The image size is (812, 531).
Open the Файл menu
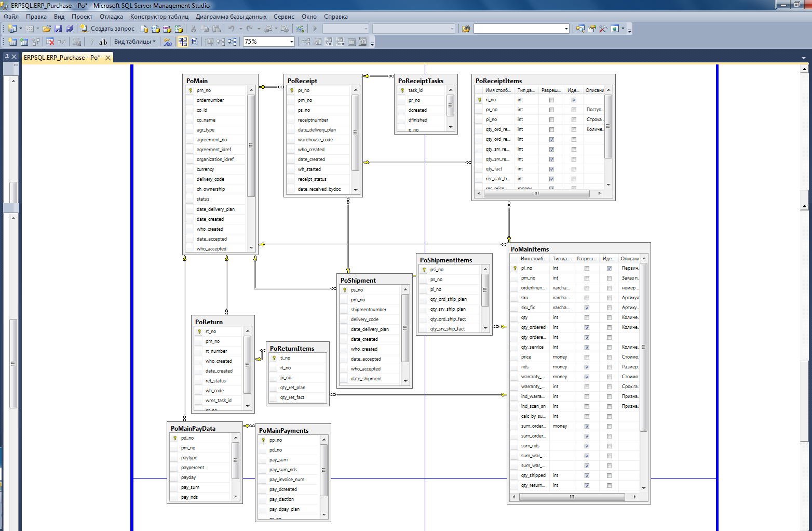pos(11,17)
